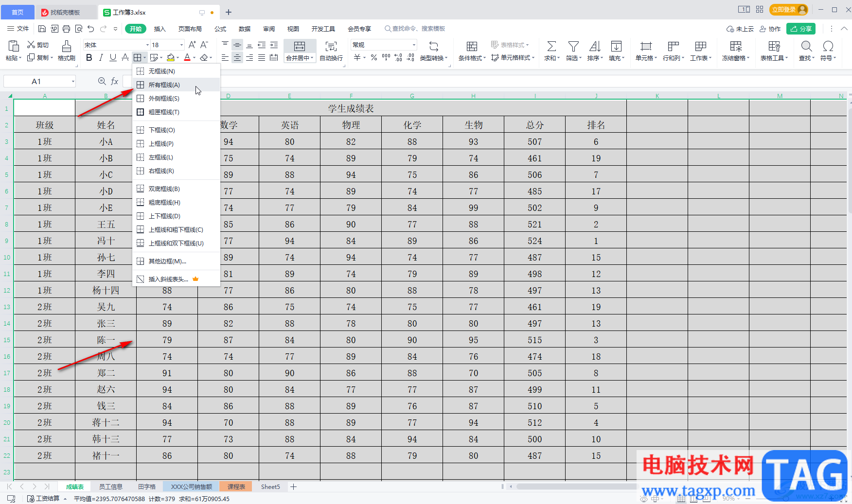Click the horizontal scrollbar at bottom
The height and width of the screenshot is (504, 852).
(x=576, y=487)
